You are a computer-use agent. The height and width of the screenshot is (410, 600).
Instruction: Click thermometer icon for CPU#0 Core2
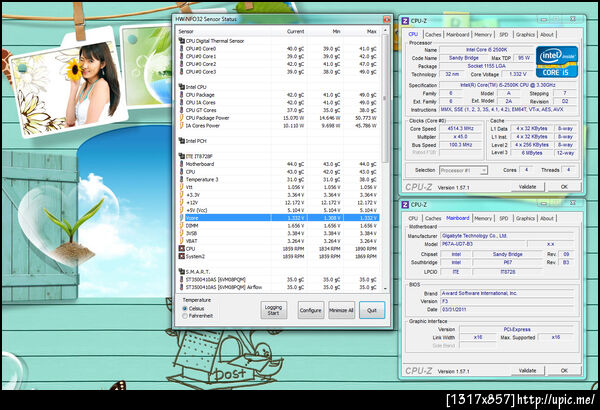(181, 64)
